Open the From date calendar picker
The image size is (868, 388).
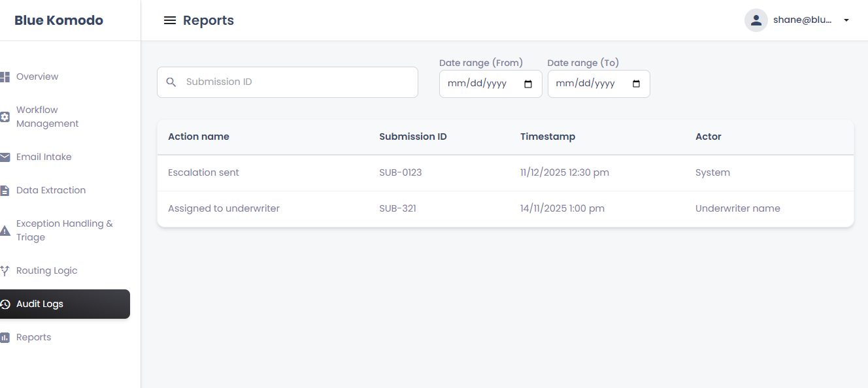(529, 84)
